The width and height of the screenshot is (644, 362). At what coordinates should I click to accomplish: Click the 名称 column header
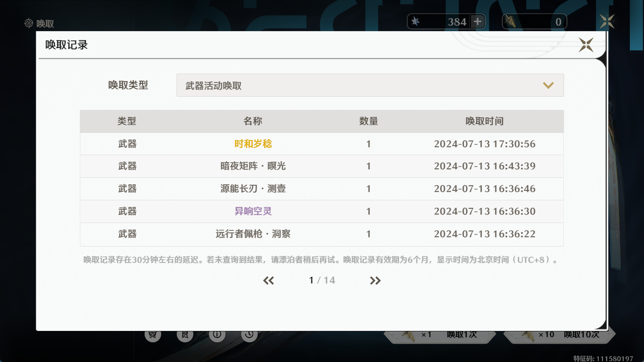253,121
